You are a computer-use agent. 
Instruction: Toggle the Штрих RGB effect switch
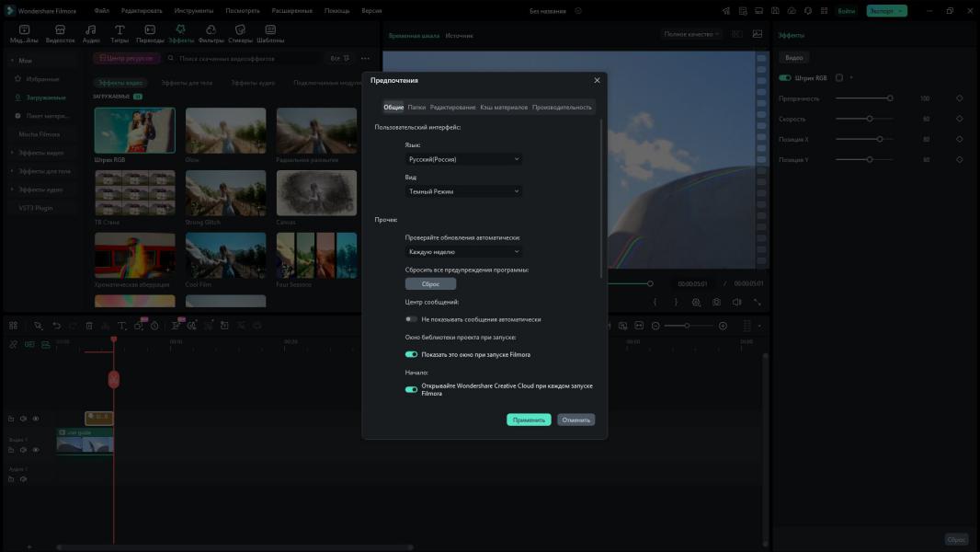[x=785, y=78]
